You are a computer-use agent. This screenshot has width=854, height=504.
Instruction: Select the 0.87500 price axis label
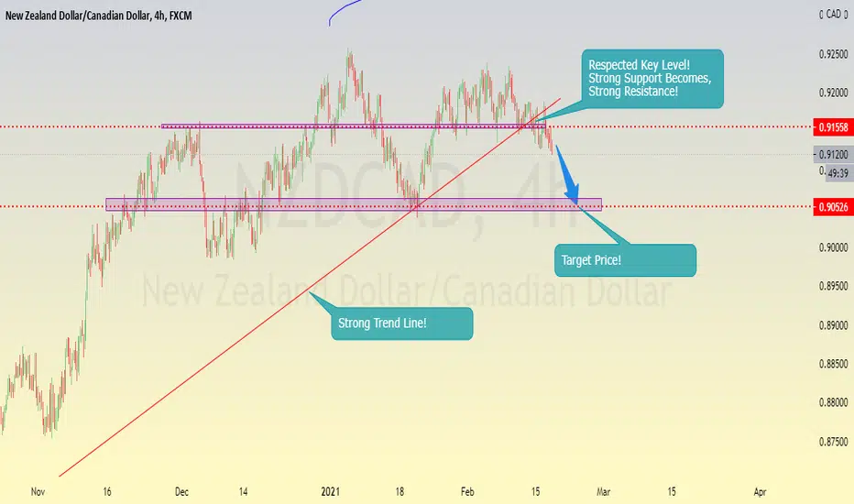pos(833,442)
